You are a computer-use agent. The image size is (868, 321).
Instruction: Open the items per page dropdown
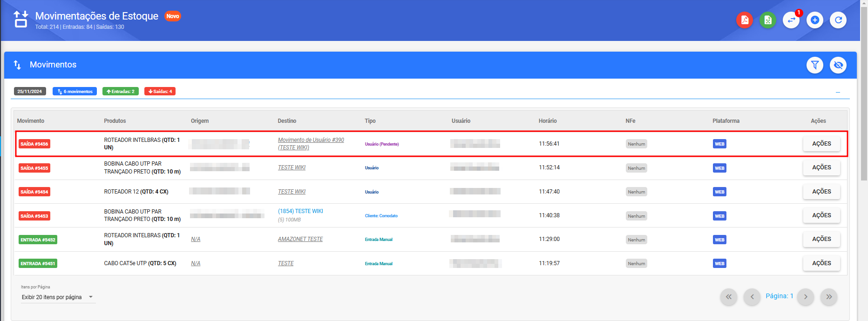coord(58,297)
